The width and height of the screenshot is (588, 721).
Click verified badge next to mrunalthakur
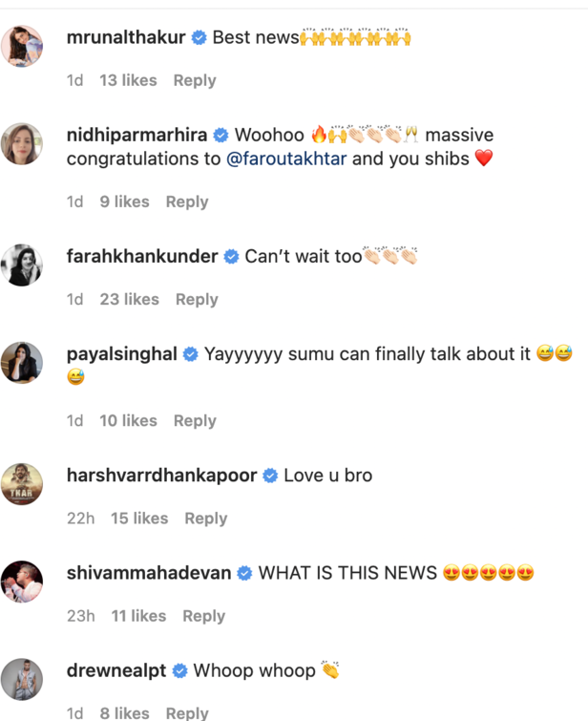point(199,38)
